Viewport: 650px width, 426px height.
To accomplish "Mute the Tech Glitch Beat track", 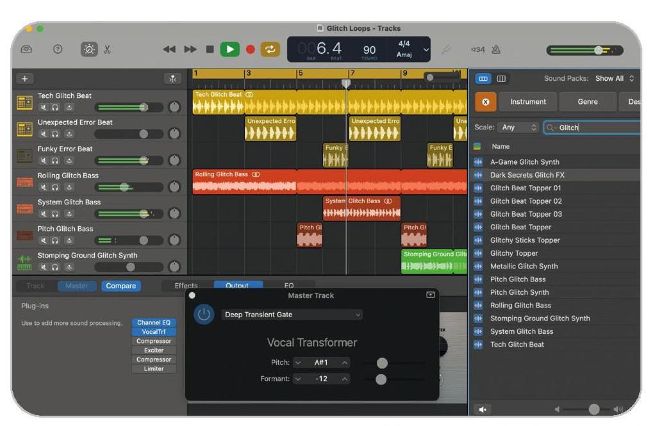I will click(x=44, y=106).
